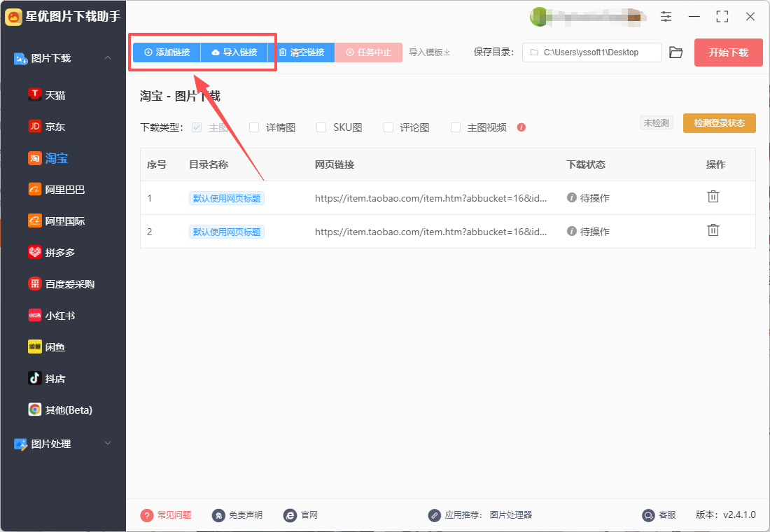Screen dimensions: 770x532
Task: Open the Xianyu (闲鱼) downloader
Action: point(47,346)
